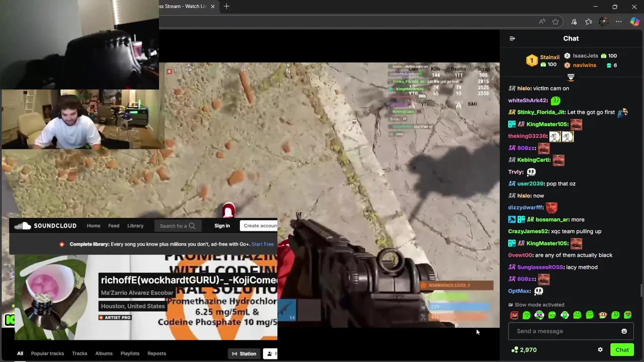Click username KebingCarti in chat
644x362 pixels.
(x=534, y=160)
